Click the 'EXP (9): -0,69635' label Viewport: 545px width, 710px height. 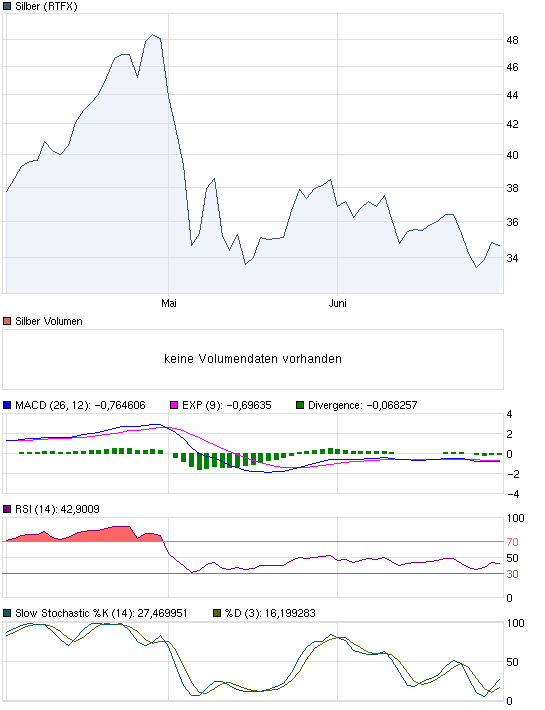click(227, 405)
